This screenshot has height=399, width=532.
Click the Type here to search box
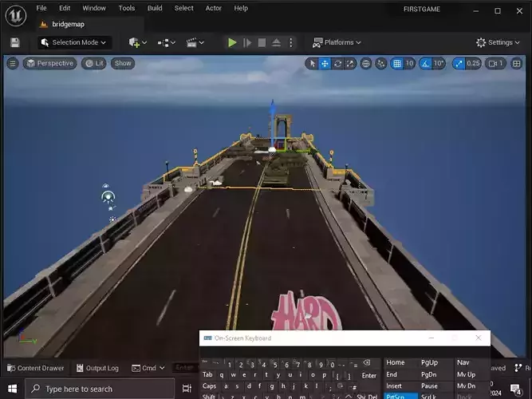(x=100, y=389)
